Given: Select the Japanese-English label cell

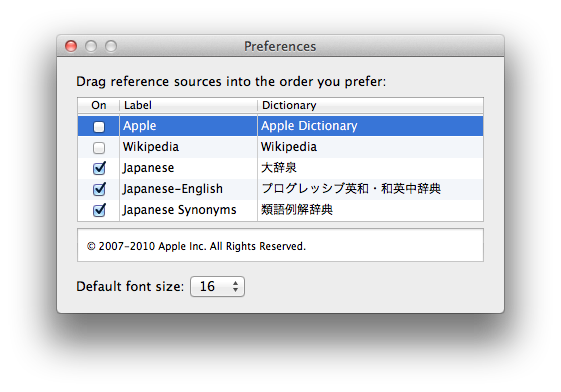Looking at the screenshot, I should coord(188,189).
